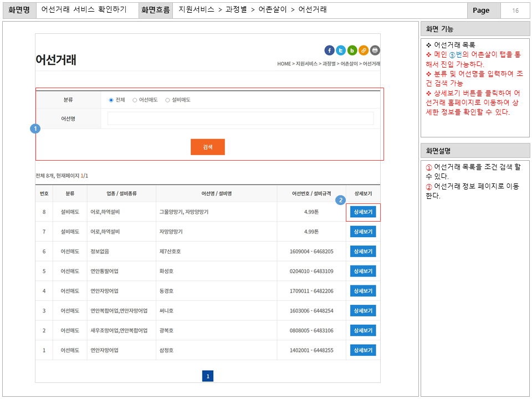Image resolution: width=532 pixels, height=399 pixels.
Task: Select the 설비매도 filter option
Action: (x=168, y=100)
